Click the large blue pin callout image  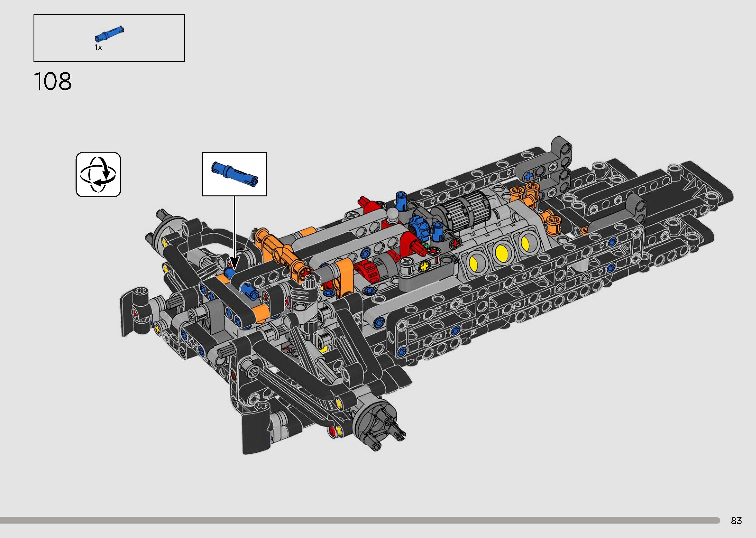tap(234, 174)
